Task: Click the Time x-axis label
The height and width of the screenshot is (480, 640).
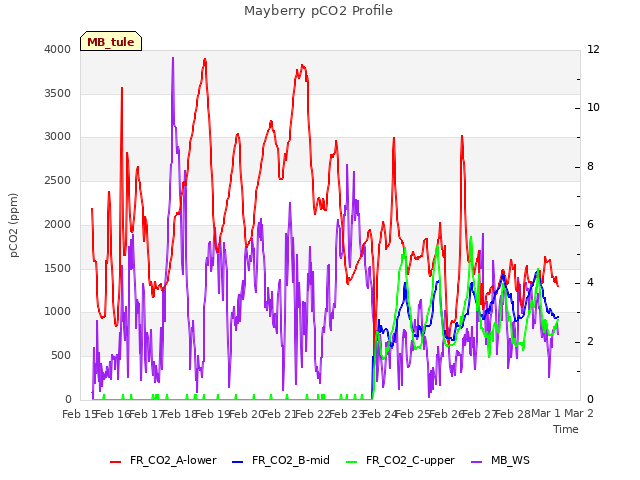Action: [x=566, y=429]
